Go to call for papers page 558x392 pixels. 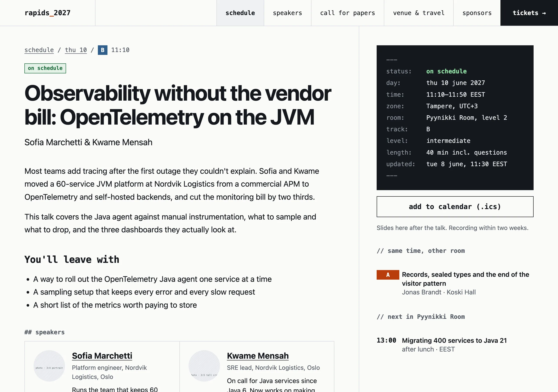pos(347,13)
